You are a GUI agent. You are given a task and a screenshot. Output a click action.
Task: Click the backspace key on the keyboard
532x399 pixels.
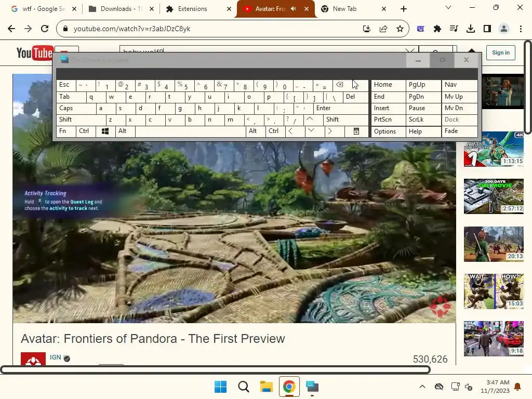(351, 86)
